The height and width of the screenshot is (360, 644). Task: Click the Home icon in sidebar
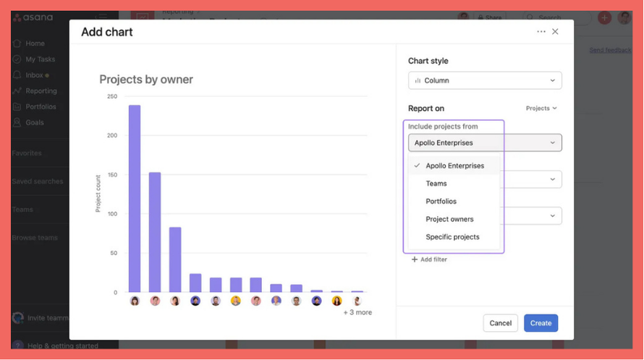click(17, 43)
